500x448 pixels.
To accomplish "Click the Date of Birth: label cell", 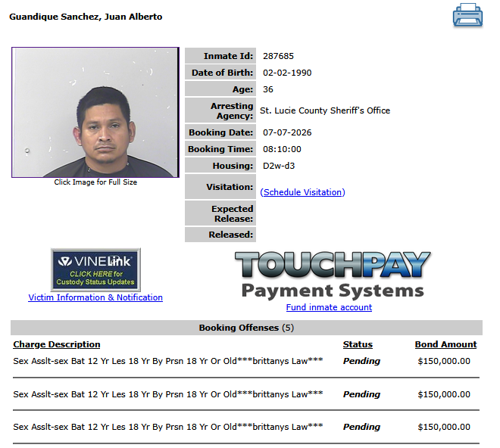I will tap(220, 73).
